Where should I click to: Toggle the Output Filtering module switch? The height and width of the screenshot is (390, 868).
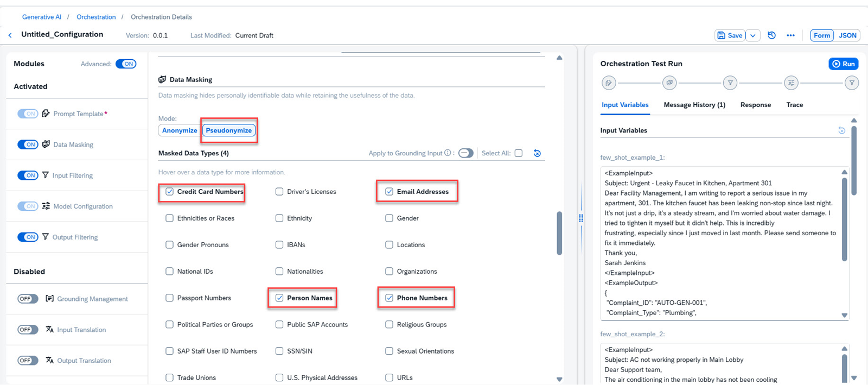(28, 237)
